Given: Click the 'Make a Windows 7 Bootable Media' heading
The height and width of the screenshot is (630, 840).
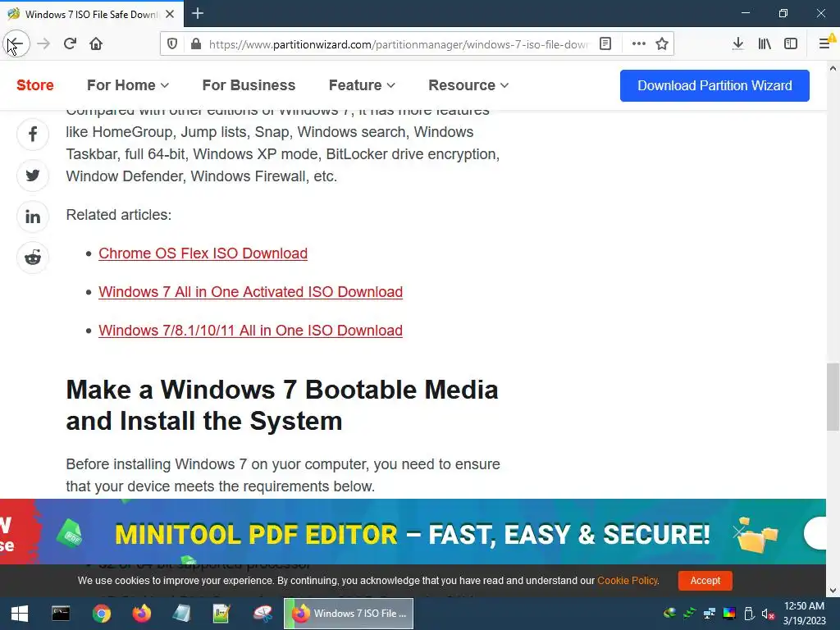Looking at the screenshot, I should click(282, 405).
